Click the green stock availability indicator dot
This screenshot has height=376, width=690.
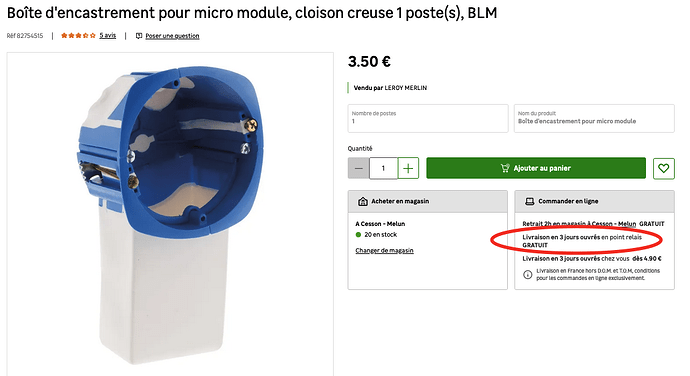[x=358, y=235]
